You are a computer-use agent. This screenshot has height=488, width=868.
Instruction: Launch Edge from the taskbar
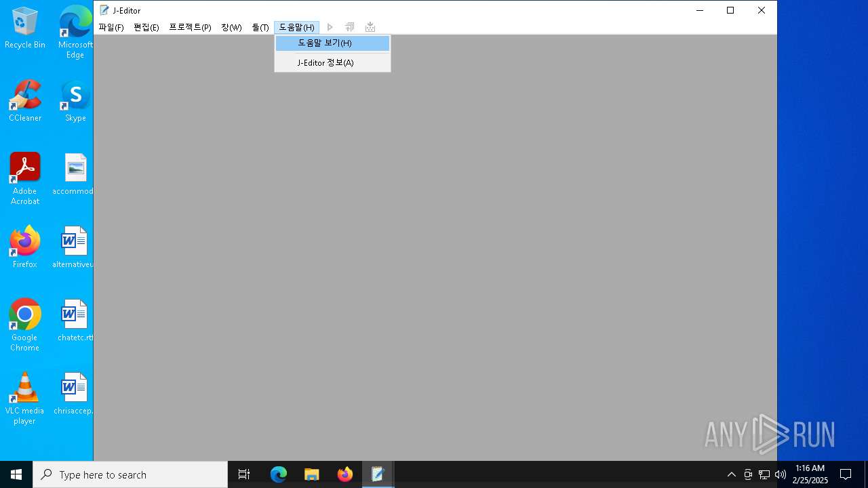click(279, 474)
